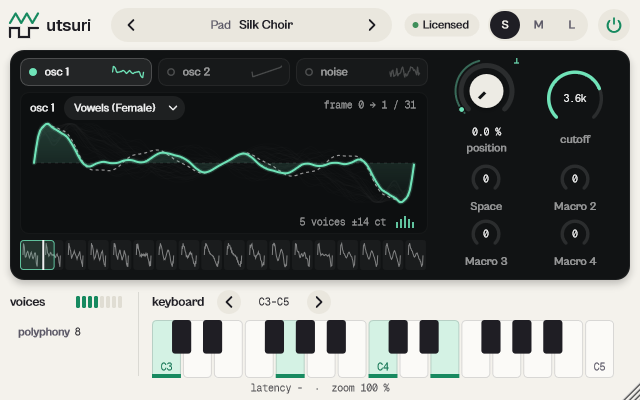Adjust the Macro 2 knob
Screen dimensions: 640x400
coord(575,179)
